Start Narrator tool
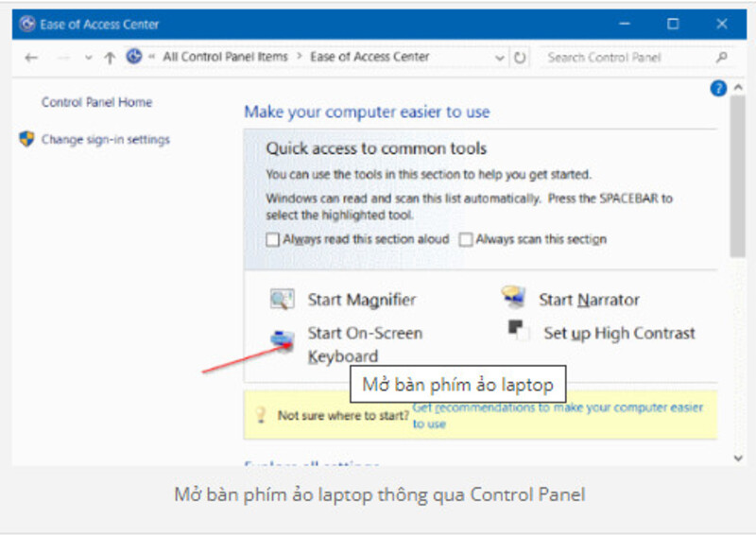The image size is (756, 536). 589,300
